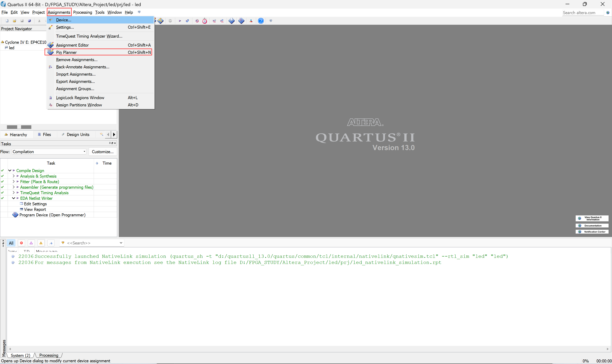Toggle critical warning messages filter
The height and width of the screenshot is (364, 612).
point(31,243)
